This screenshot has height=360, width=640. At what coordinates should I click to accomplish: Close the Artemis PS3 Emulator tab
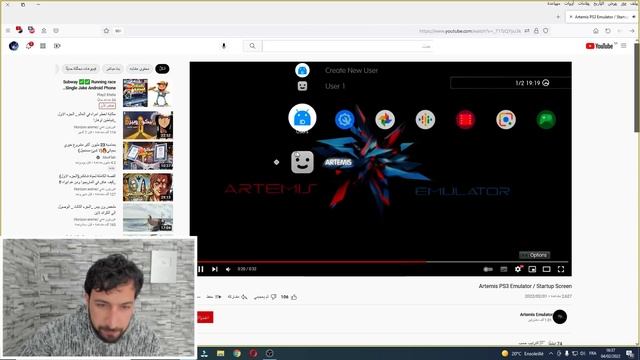point(571,17)
